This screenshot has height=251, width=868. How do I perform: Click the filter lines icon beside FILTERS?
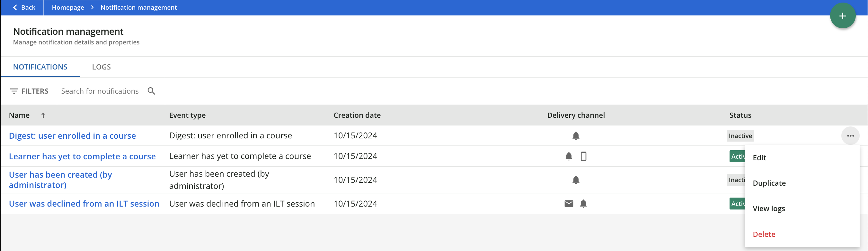click(14, 91)
